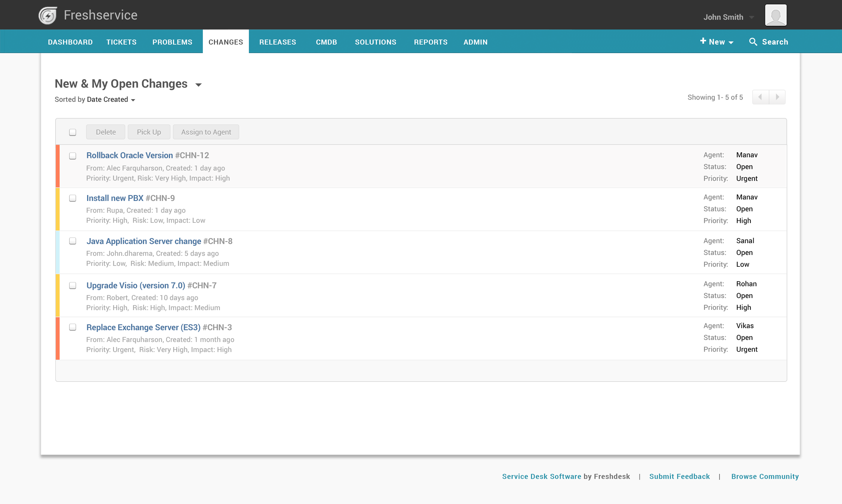Screen dimensions: 842x504
Task: Check the Java Application Server change checkbox
Action: [x=72, y=241]
